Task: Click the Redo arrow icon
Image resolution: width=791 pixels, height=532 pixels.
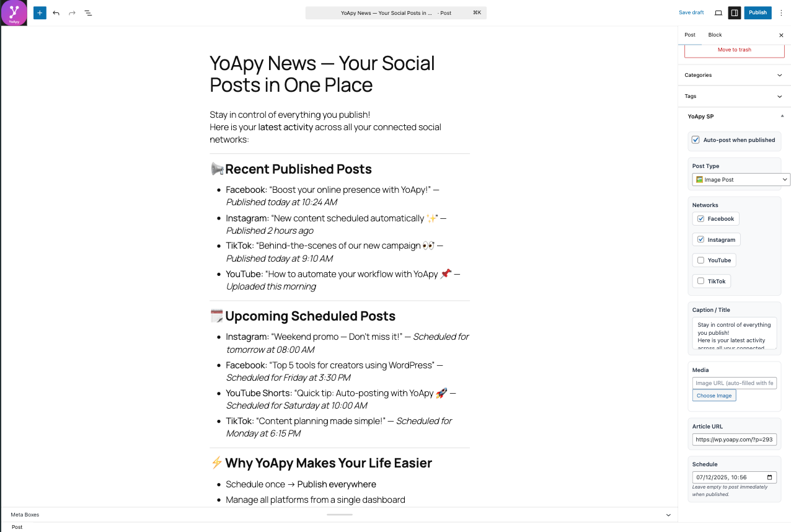Action: tap(72, 12)
